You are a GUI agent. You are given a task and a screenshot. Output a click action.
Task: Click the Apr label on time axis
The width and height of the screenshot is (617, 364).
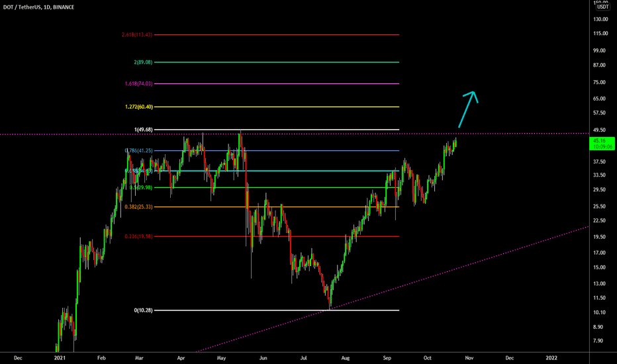point(181,357)
